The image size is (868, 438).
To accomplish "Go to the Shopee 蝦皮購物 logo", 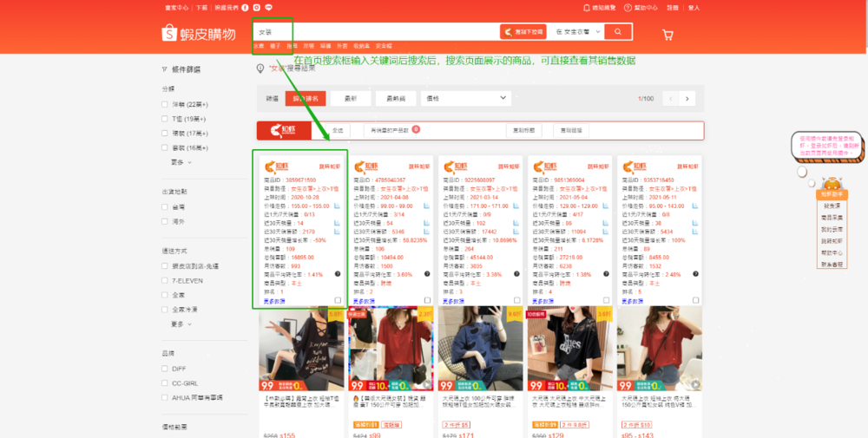I will click(x=199, y=34).
